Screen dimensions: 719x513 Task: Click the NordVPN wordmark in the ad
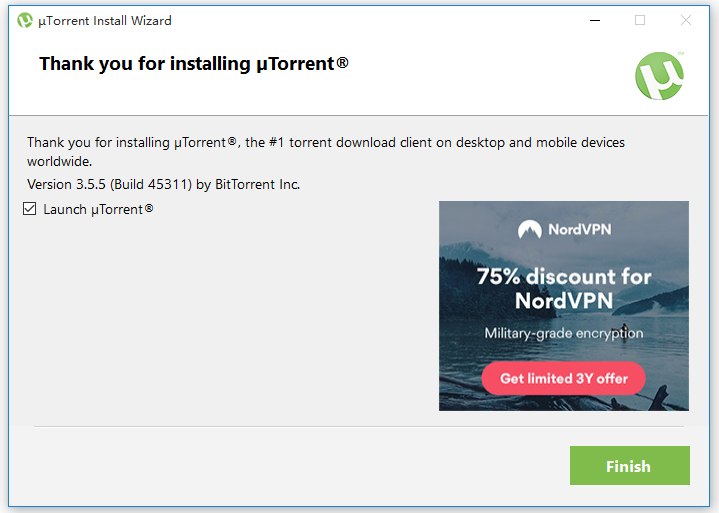coord(579,229)
